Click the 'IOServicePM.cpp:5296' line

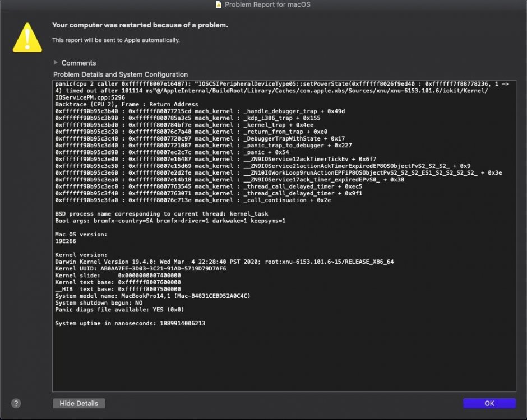[x=90, y=97]
